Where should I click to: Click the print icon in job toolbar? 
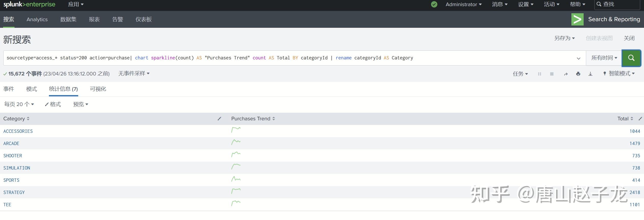[578, 74]
